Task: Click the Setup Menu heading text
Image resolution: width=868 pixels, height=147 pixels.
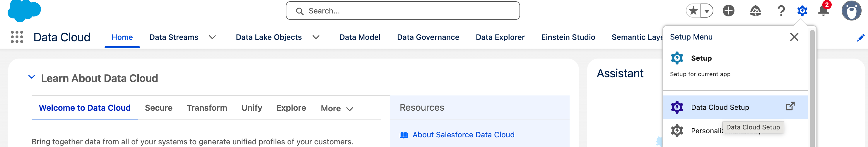Action: tap(691, 37)
